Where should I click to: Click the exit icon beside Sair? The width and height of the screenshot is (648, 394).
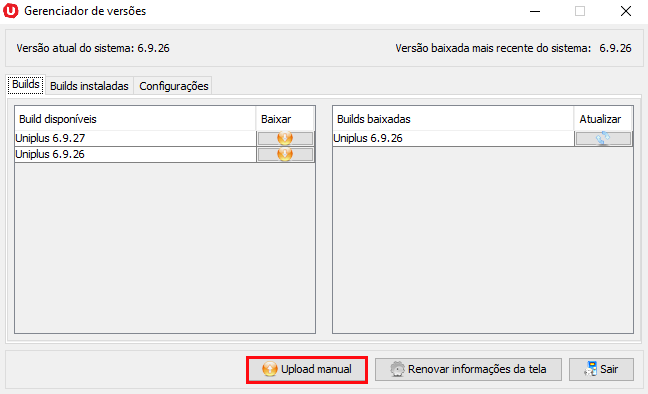click(591, 368)
